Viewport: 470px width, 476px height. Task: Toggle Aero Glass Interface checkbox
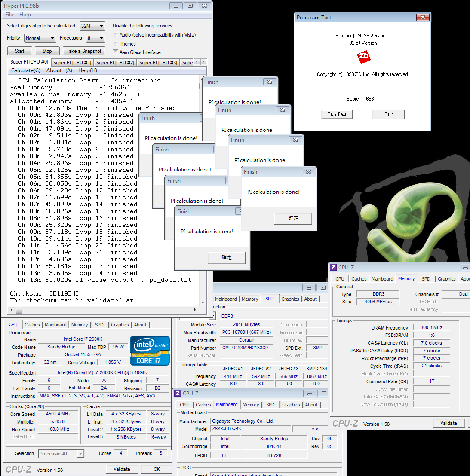click(x=115, y=52)
